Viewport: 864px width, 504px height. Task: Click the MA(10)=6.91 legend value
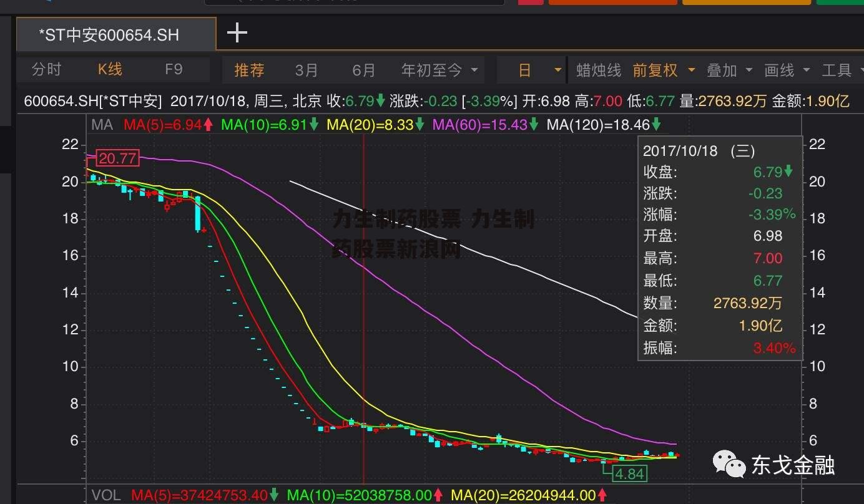(x=270, y=125)
